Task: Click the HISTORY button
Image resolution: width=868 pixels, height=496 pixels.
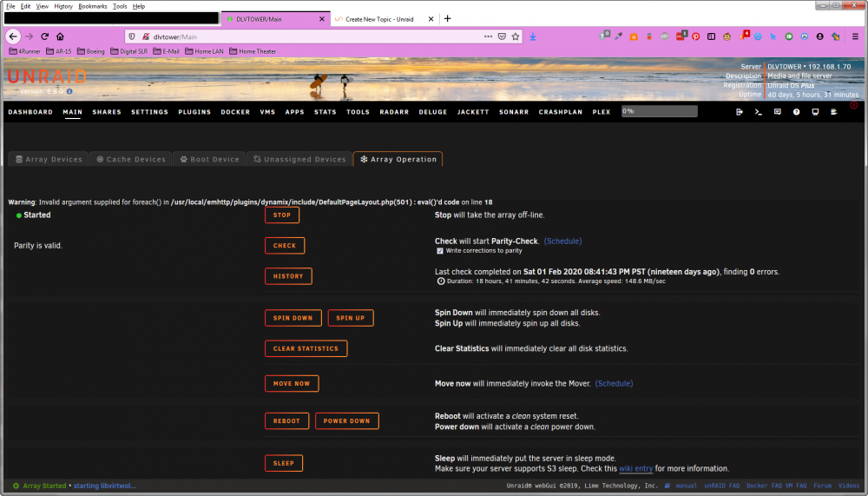Action: point(288,276)
